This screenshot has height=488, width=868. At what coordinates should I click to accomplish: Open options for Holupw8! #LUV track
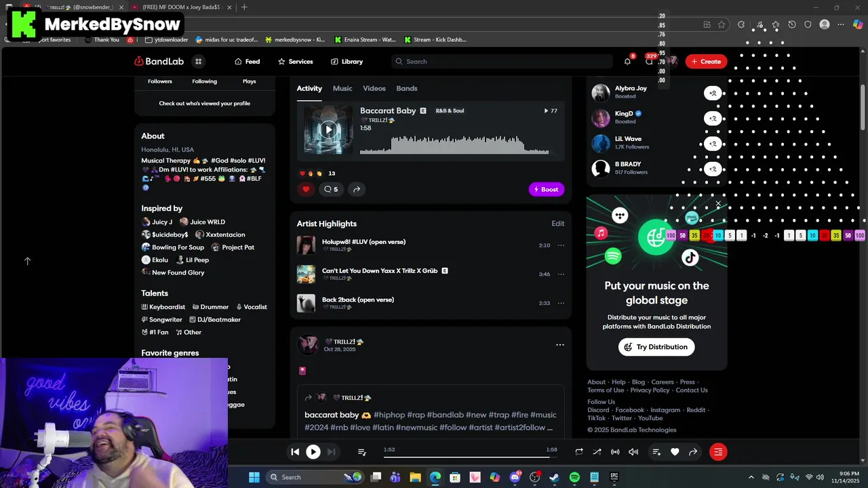(561, 245)
